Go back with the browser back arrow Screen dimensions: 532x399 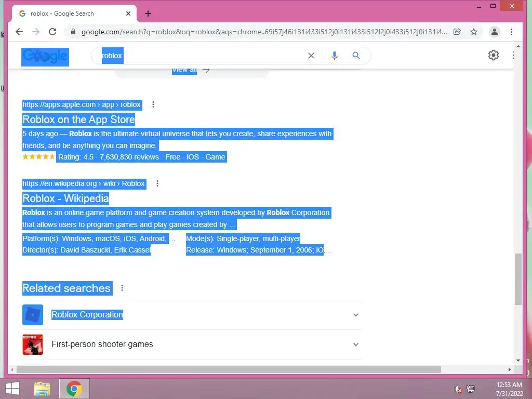[x=19, y=32]
